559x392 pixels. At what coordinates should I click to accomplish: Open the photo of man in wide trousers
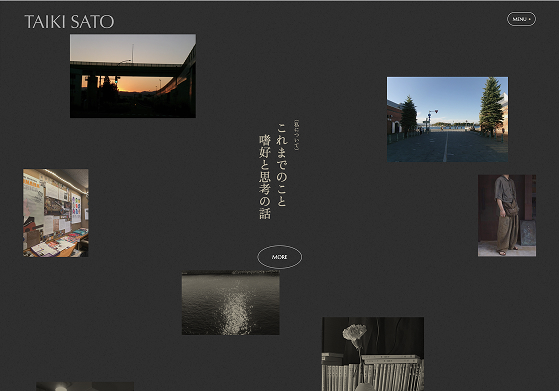pyautogui.click(x=507, y=215)
